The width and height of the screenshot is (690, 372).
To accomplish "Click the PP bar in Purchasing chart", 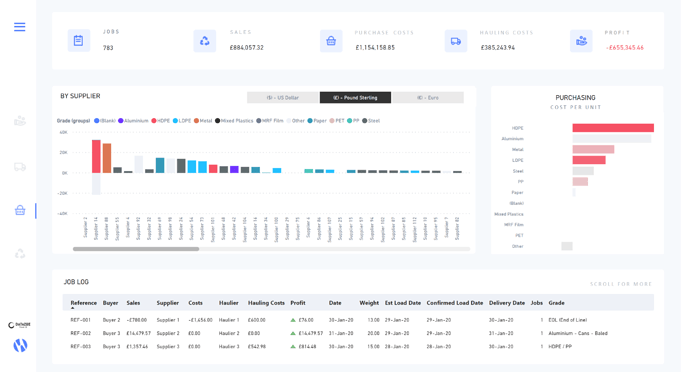I will pyautogui.click(x=580, y=182).
